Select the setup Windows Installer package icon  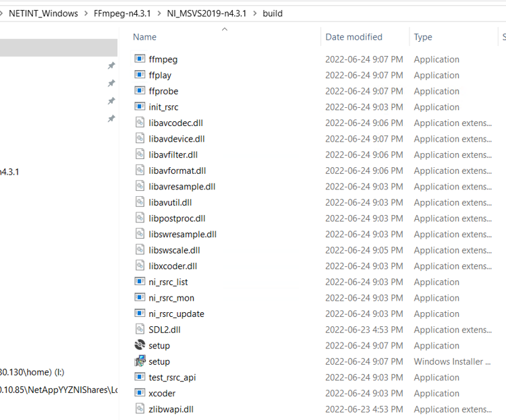[x=140, y=361]
